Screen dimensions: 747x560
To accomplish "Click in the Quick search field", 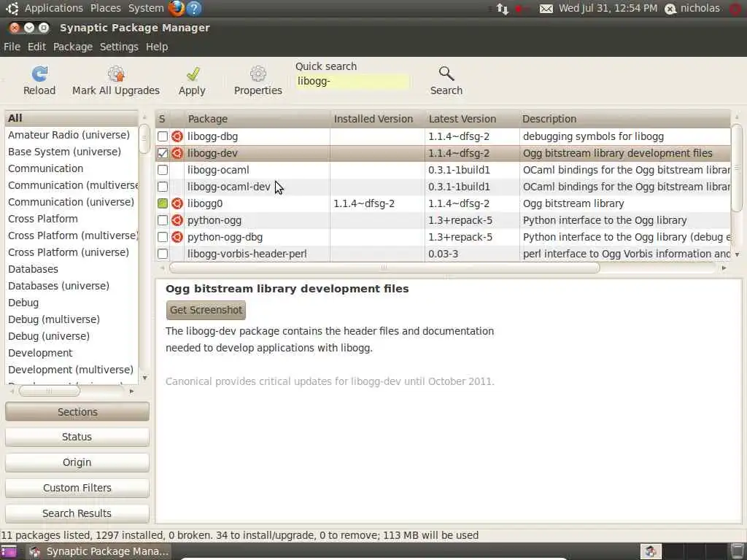I will pos(352,82).
